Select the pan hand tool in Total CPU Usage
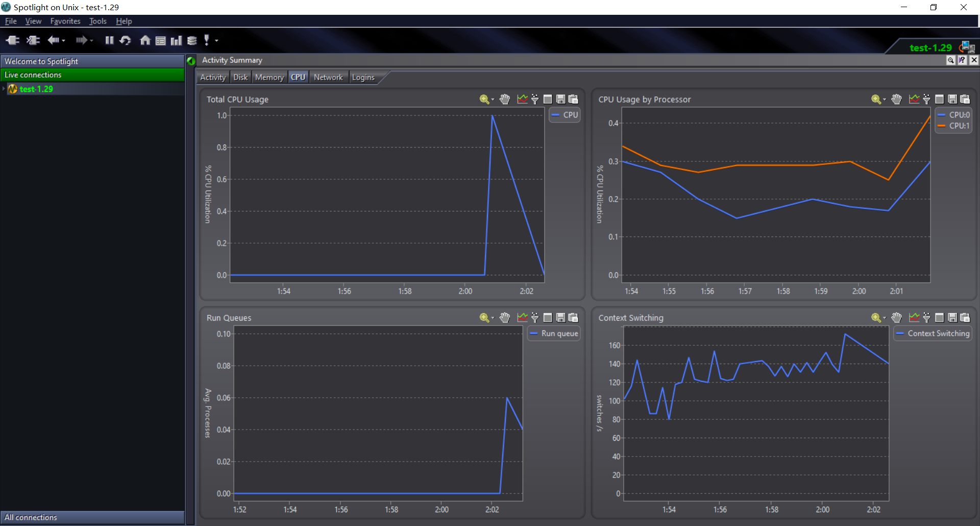Viewport: 980px width, 526px height. [x=505, y=99]
